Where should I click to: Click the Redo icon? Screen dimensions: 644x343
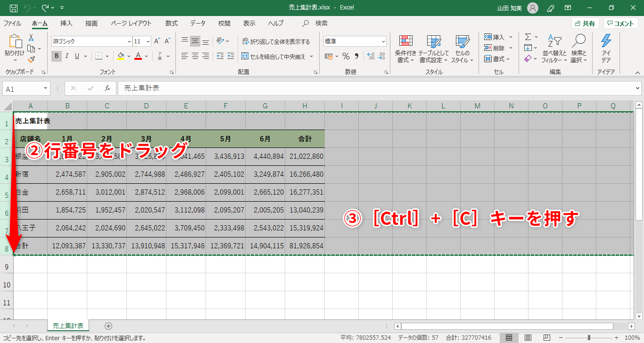coord(45,8)
